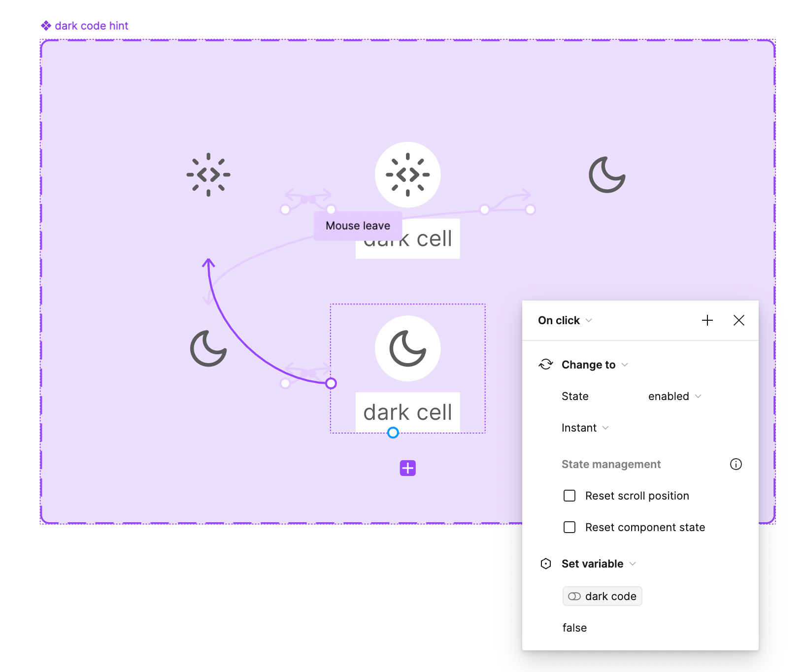Open the On click trigger dropdown
The width and height of the screenshot is (804, 672).
(x=565, y=320)
